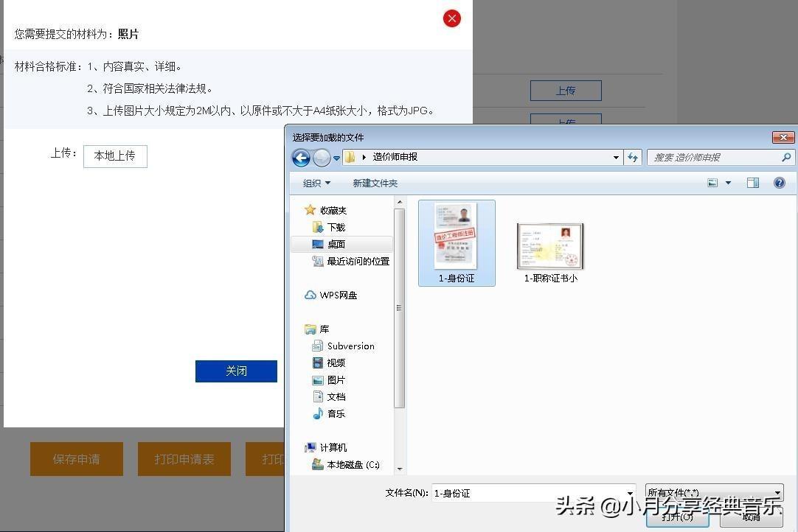Click the search box for 造价师申报
The image size is (798, 532).
[x=714, y=157]
